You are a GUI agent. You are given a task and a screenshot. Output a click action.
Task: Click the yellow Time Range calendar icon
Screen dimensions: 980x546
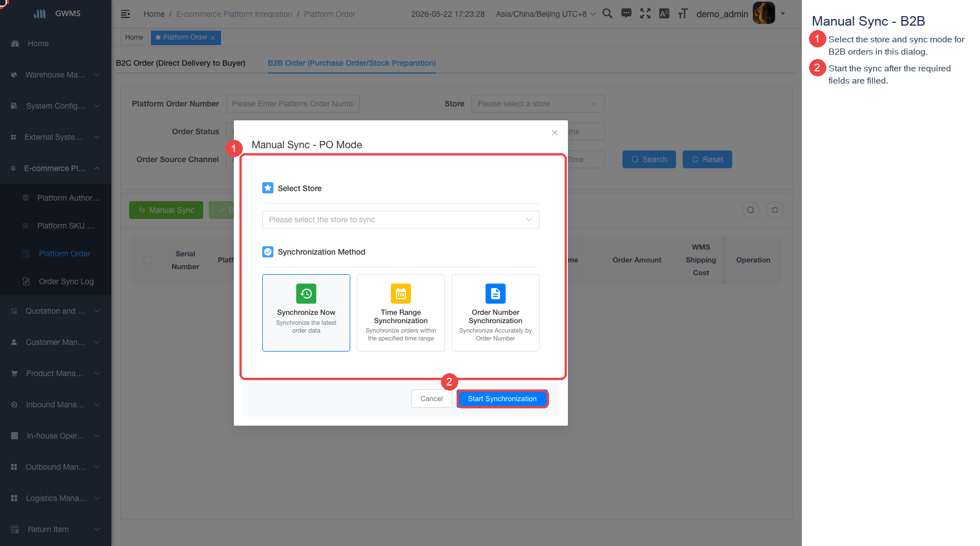[x=401, y=294]
